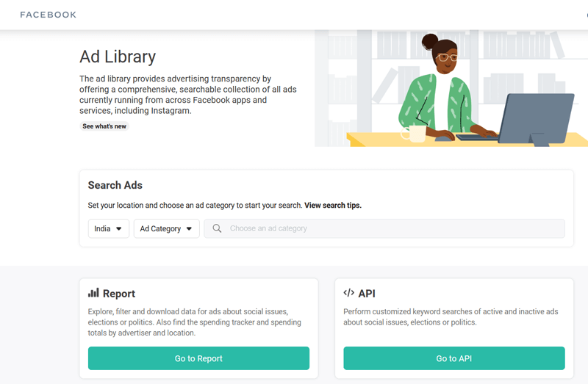Click the librarian illustration banner image
The image size is (588, 384).
(x=451, y=88)
